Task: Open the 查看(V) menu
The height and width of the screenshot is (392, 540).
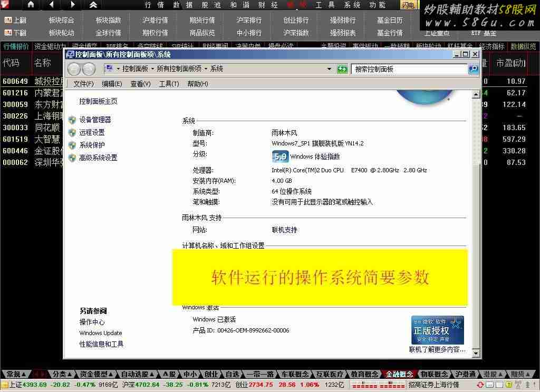Action: tap(140, 84)
